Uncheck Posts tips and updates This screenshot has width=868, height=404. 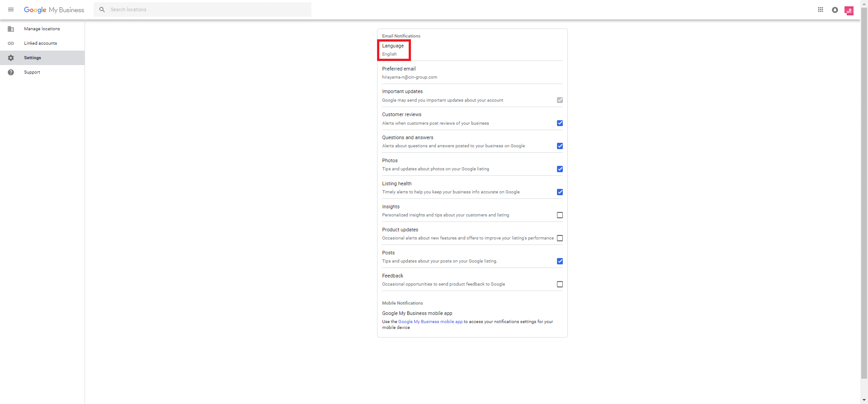(560, 261)
